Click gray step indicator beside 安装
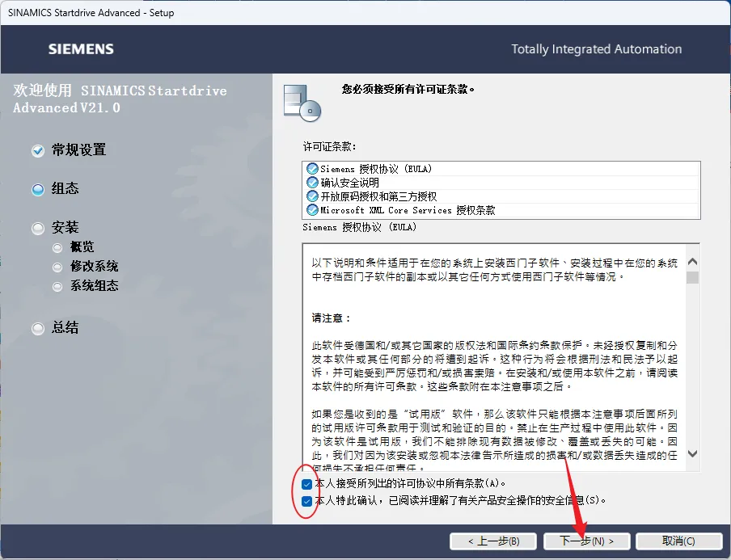This screenshot has height=560, width=731. pos(38,229)
